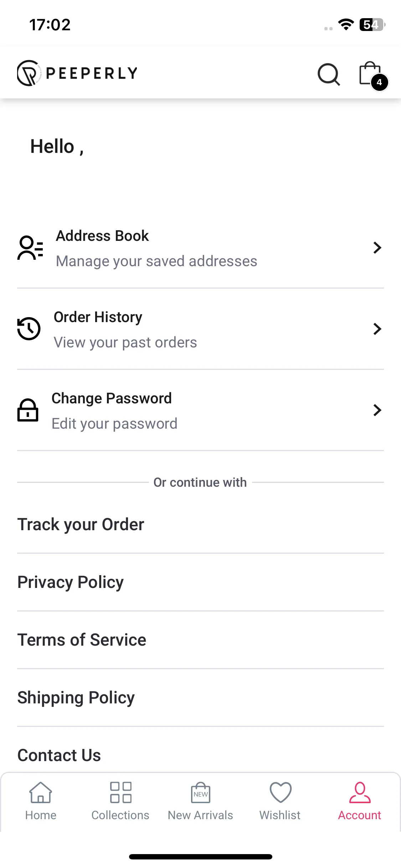Screen dimensions: 401x868
Task: Open the shopping bag cart icon
Action: pos(371,73)
